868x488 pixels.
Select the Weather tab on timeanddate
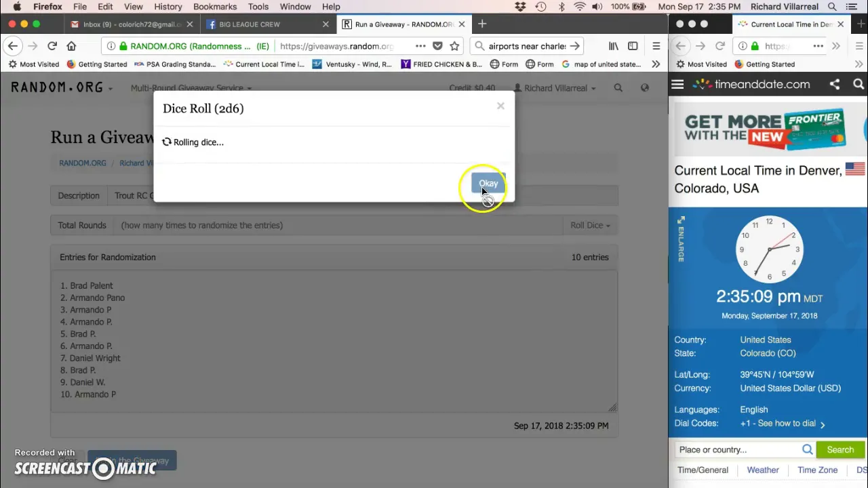[x=763, y=470]
